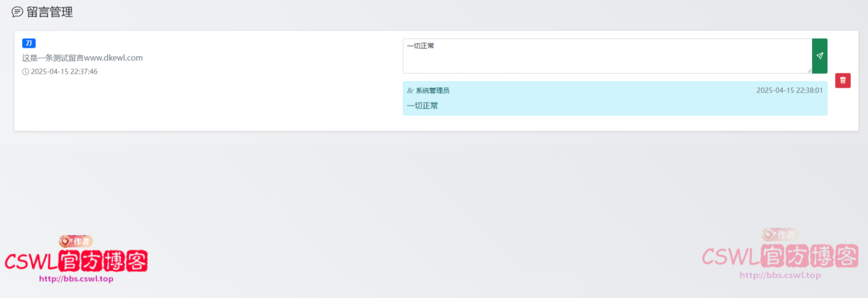Click the reply timestamp 2025-04-15 22:38:01

point(789,90)
